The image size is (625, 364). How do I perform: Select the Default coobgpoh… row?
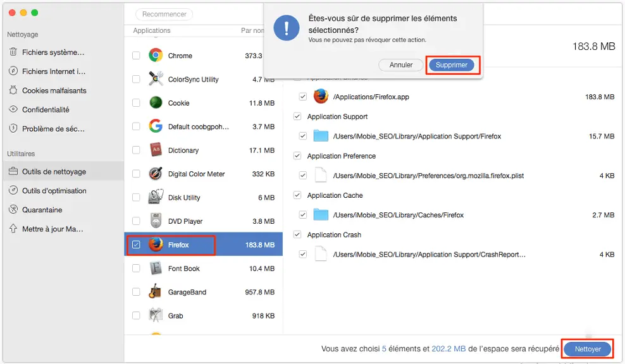(x=203, y=126)
